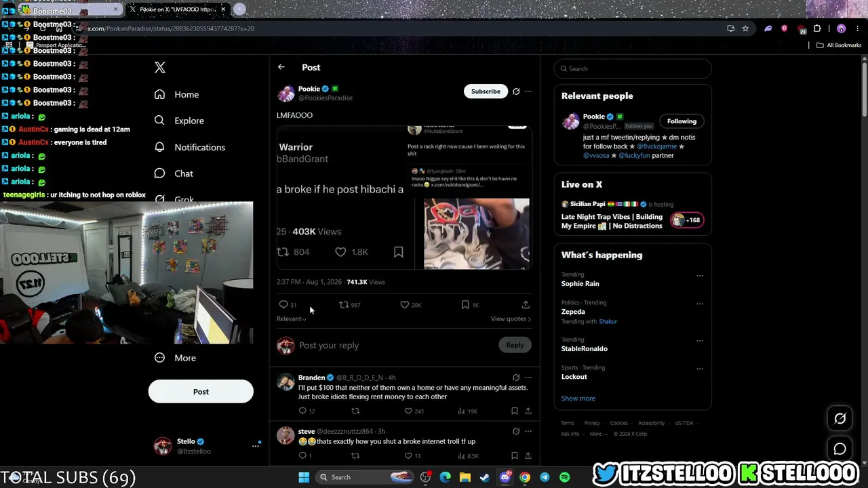Like Branden's reply
Screen dimensions: 868x488
click(408, 411)
